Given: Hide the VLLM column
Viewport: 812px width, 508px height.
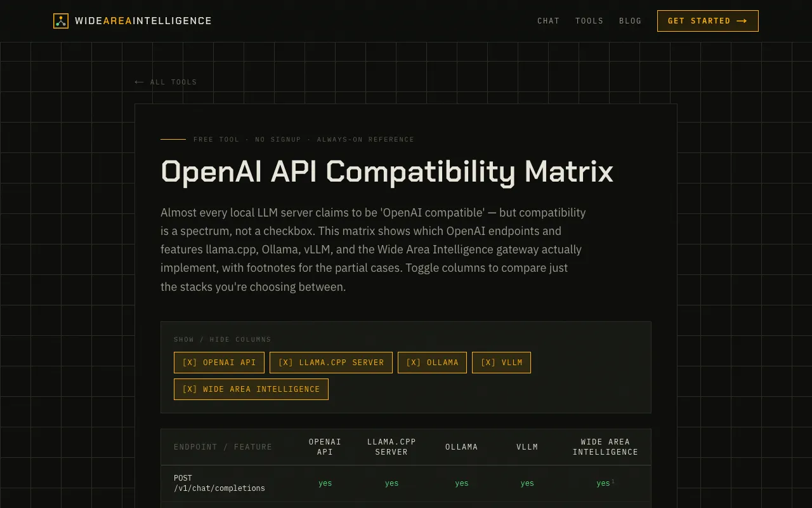Looking at the screenshot, I should (501, 363).
